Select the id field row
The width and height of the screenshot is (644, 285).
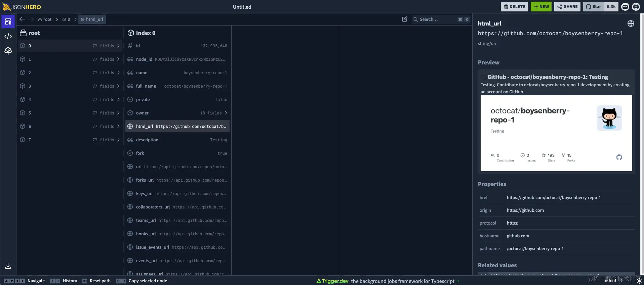(x=177, y=46)
